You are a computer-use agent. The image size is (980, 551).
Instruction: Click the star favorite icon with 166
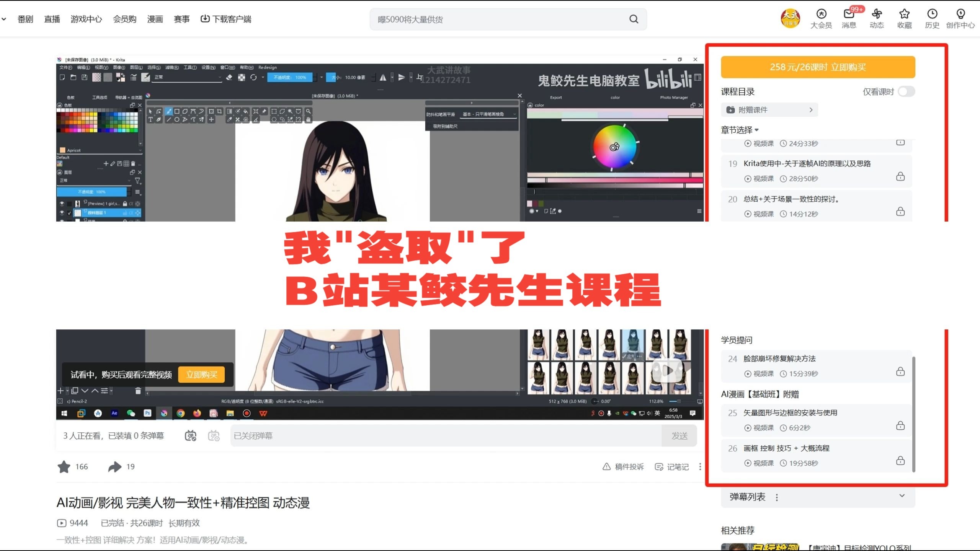(64, 467)
